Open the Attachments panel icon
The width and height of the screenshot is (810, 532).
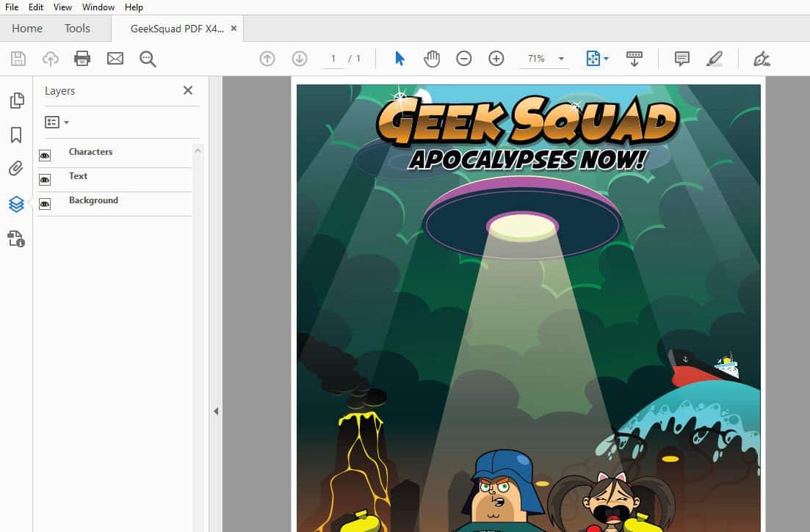click(16, 169)
